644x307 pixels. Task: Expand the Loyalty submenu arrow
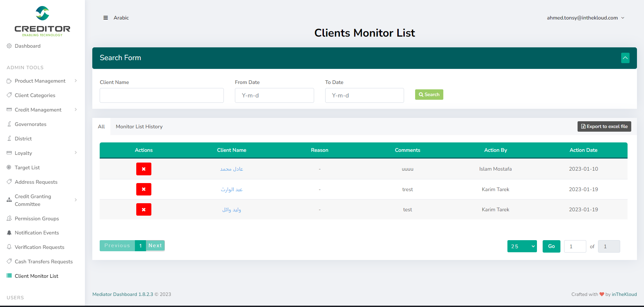tap(76, 153)
